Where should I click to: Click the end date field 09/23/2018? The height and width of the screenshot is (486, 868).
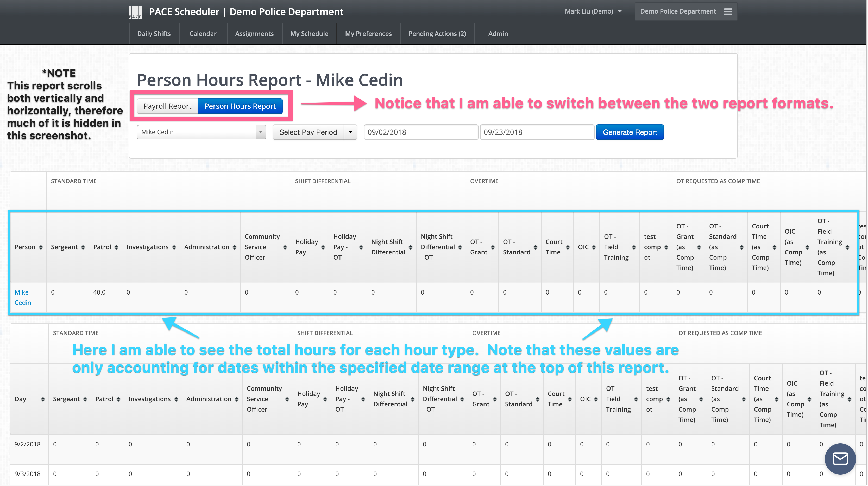537,132
